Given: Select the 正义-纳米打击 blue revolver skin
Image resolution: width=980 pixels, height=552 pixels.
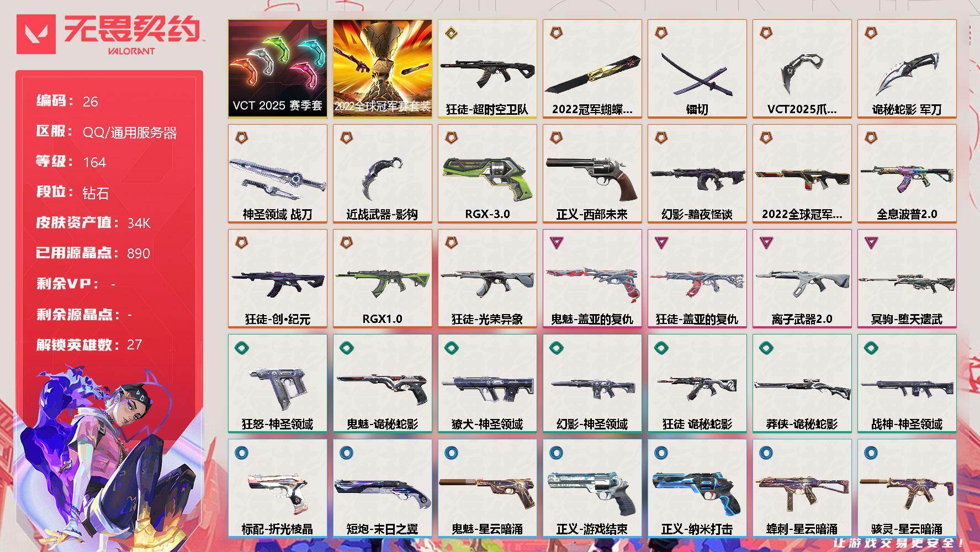Looking at the screenshot, I should 697,488.
